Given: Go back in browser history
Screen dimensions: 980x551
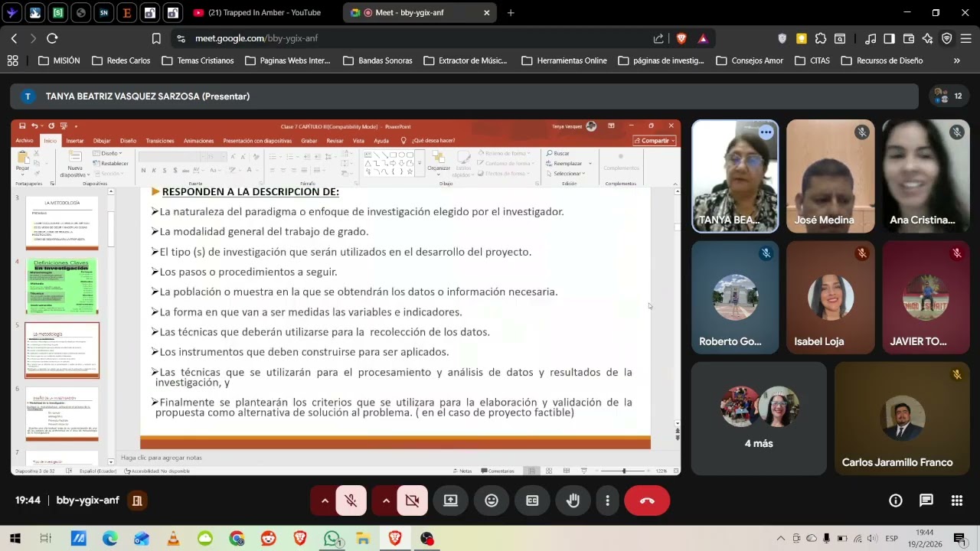Looking at the screenshot, I should (15, 38).
